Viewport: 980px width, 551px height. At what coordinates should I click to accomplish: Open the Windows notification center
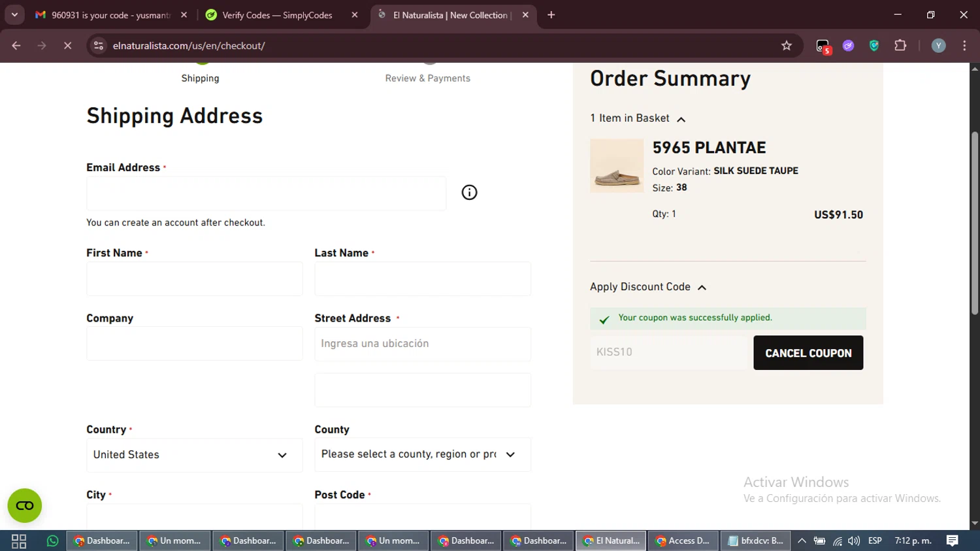pyautogui.click(x=952, y=541)
